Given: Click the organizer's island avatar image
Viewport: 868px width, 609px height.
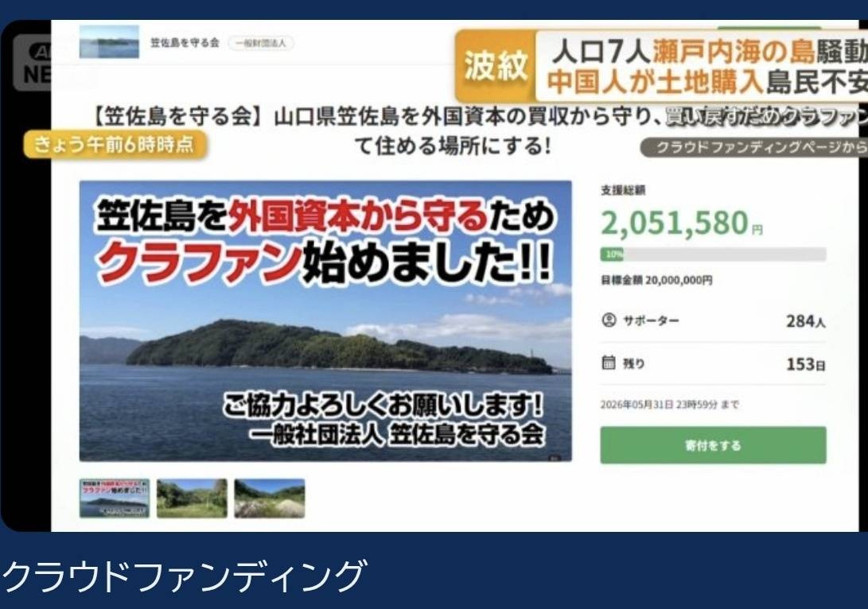Looking at the screenshot, I should click(x=109, y=41).
